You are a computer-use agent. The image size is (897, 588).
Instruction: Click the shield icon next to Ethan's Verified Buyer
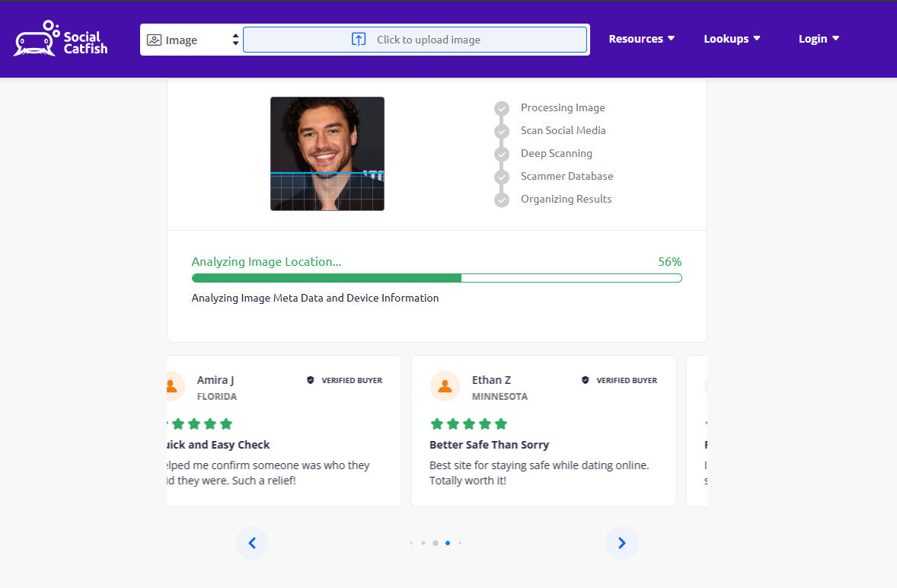coord(586,380)
